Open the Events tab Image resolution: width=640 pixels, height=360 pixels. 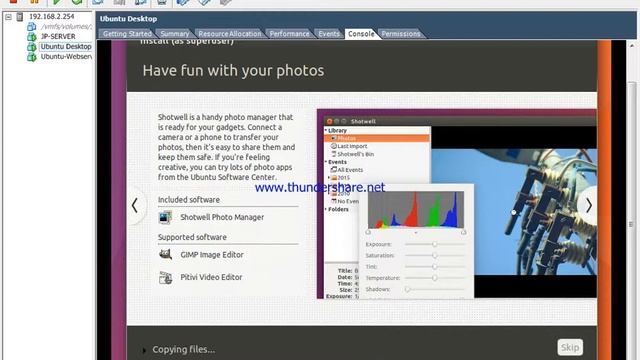pos(329,34)
